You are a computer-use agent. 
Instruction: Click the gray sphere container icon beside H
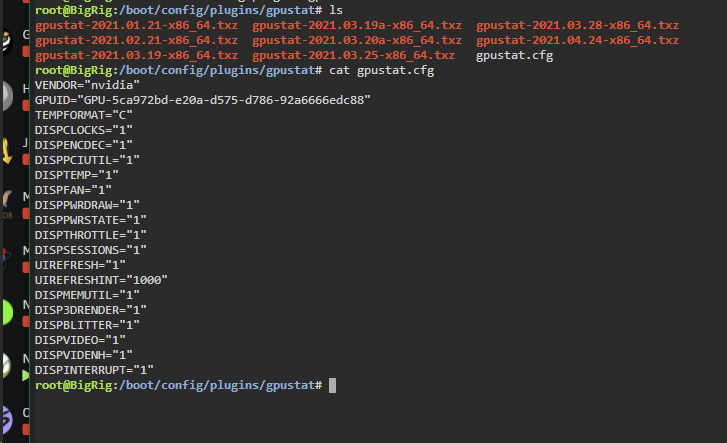click(x=7, y=96)
